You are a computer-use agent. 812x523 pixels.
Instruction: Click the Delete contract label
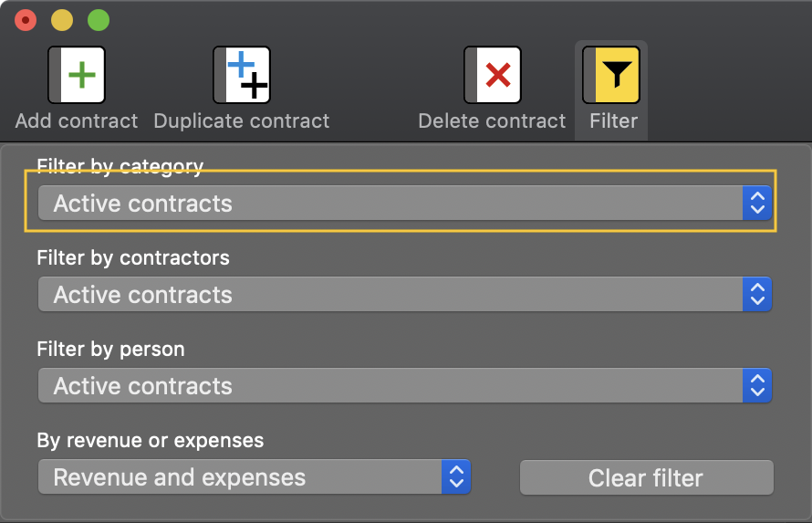(492, 121)
